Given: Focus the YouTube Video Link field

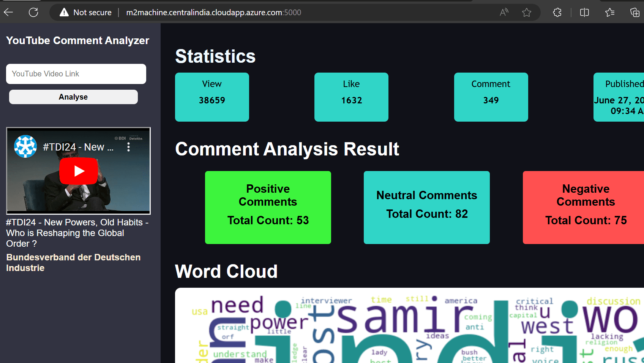Looking at the screenshot, I should tap(76, 74).
